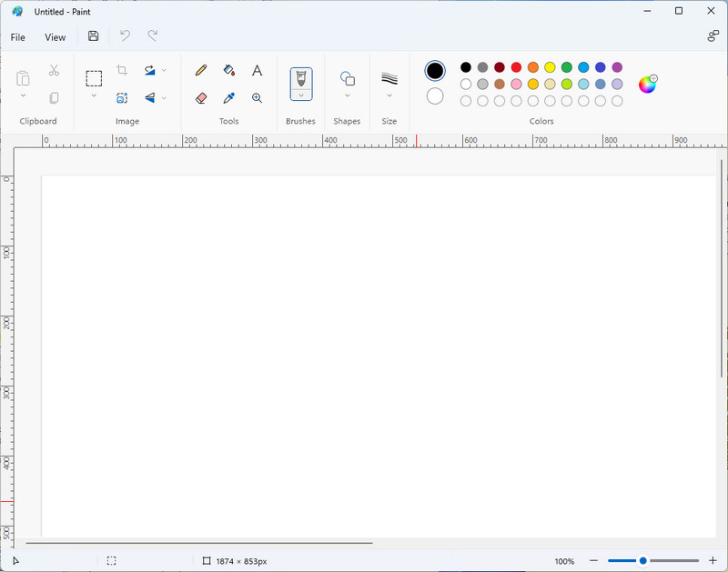Screen dimensions: 728x572
Task: Choose the Text tool
Action: 258,70
